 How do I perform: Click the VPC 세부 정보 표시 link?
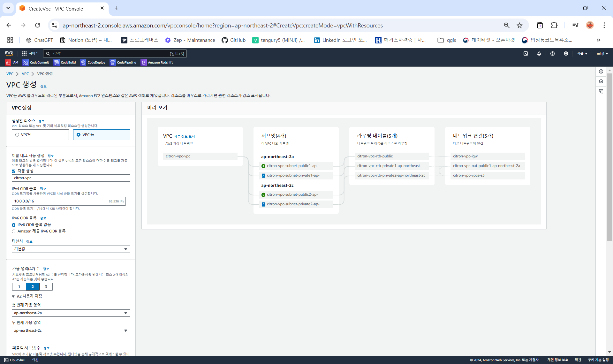[184, 137]
